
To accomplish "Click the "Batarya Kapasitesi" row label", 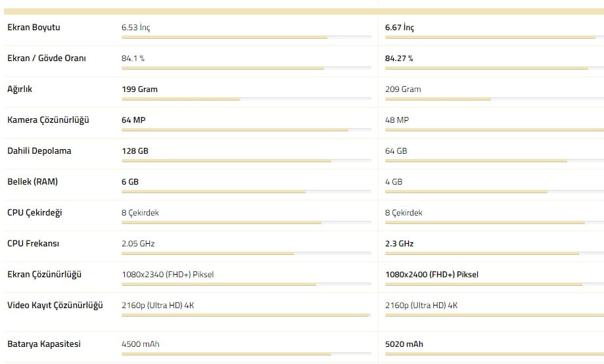I will [43, 344].
